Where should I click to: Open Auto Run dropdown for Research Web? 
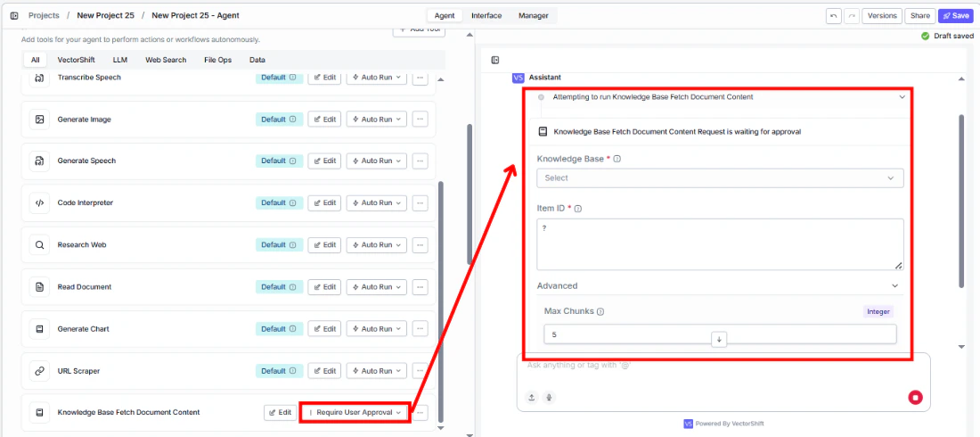(376, 244)
